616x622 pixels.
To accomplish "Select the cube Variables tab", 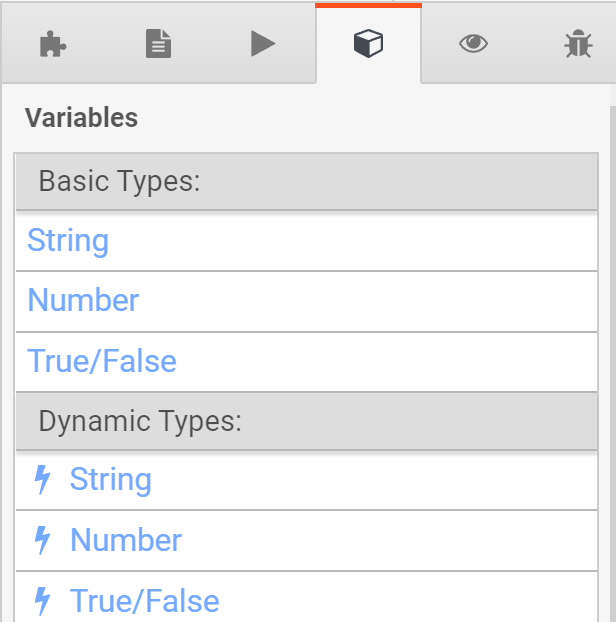I will click(368, 44).
